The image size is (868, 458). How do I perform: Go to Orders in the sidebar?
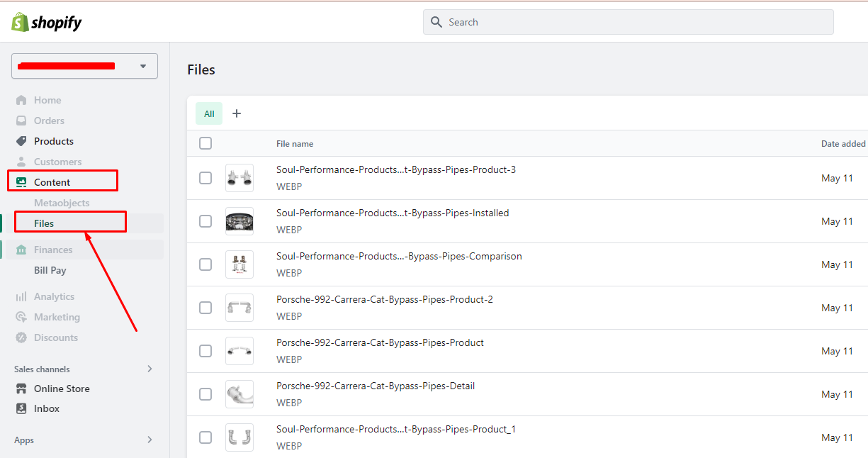[49, 121]
